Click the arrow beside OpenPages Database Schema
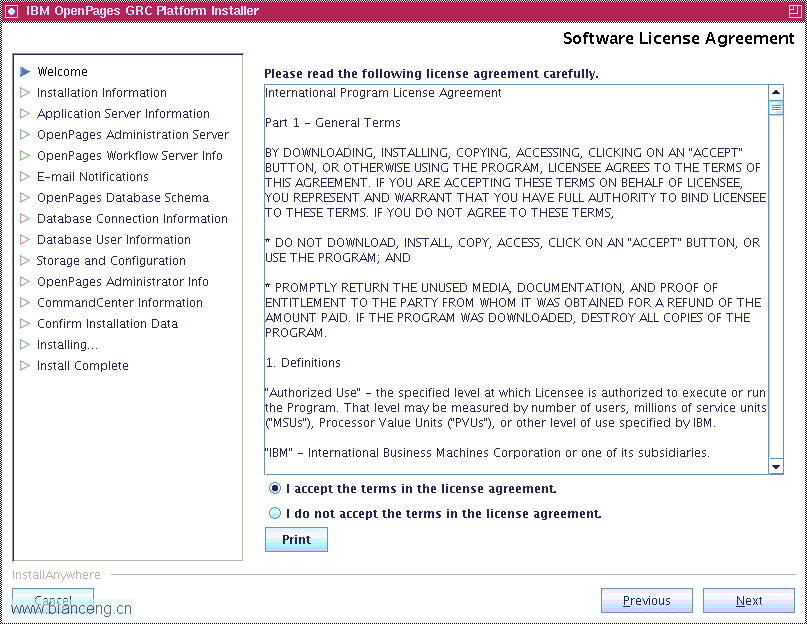The width and height of the screenshot is (807, 624). point(25,198)
